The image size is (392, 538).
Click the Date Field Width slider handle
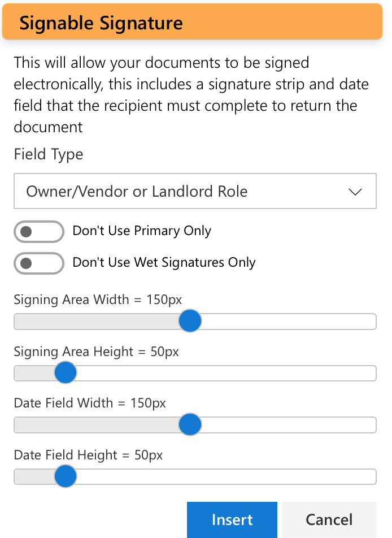pyautogui.click(x=190, y=424)
